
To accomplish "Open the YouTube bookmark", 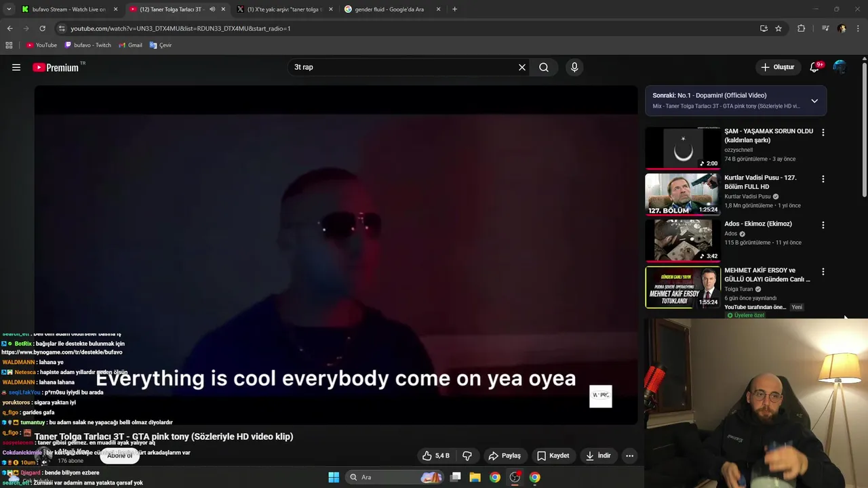I will point(41,45).
